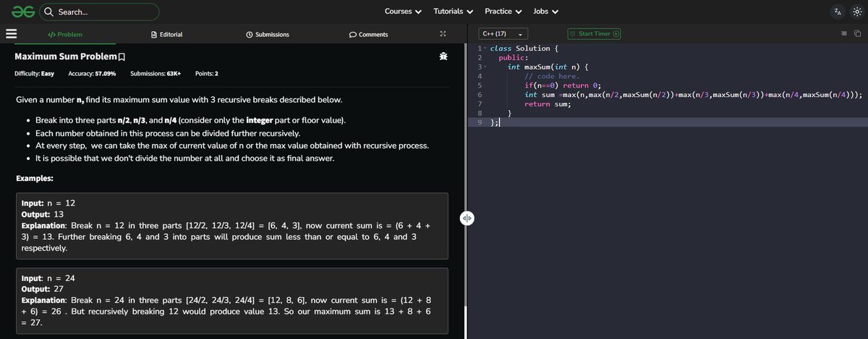Click the '// code here.' comment line

(x=552, y=76)
